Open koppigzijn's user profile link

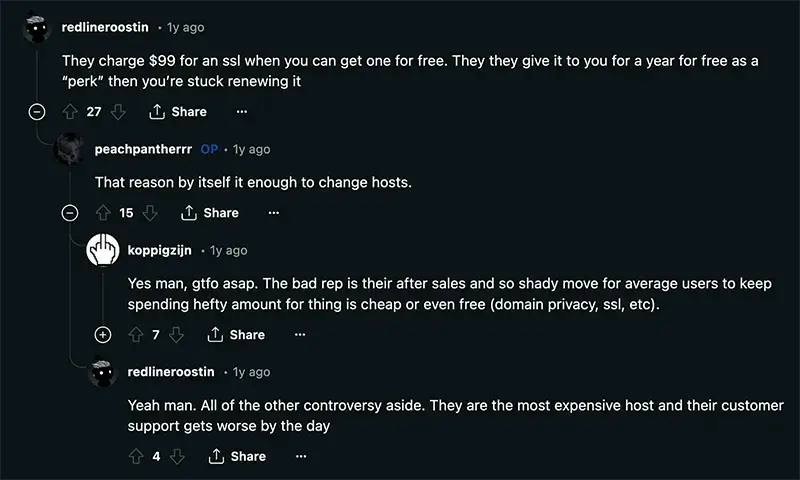[160, 250]
